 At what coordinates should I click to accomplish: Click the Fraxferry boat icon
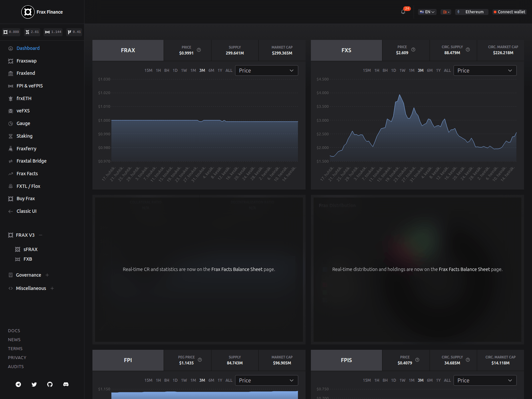[11, 149]
